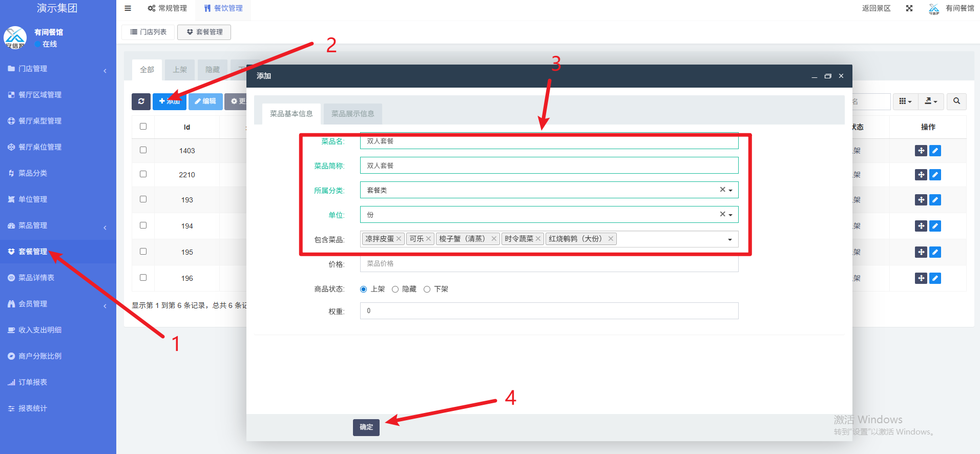Select the 门店列表 page tab
Image resolution: width=980 pixels, height=454 pixels.
tap(148, 32)
